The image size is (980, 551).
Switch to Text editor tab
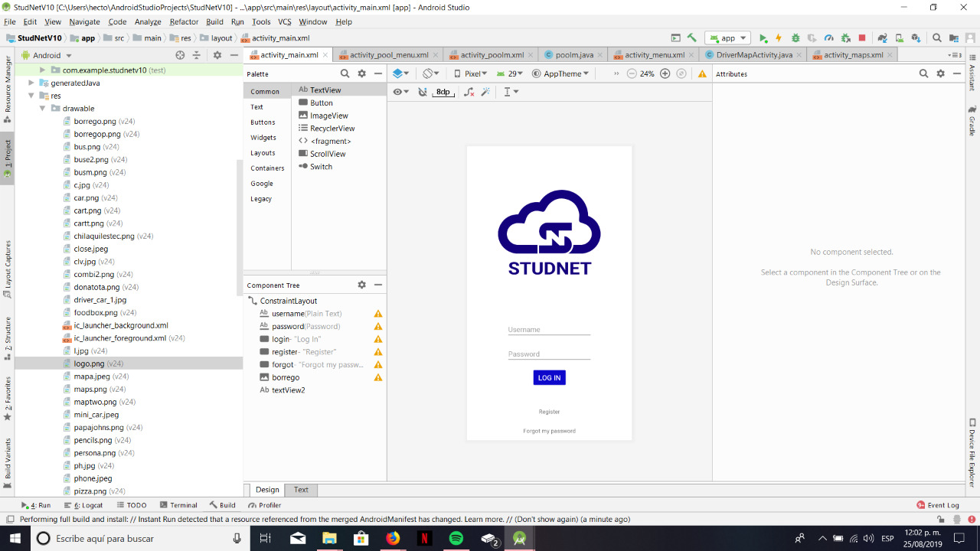(x=301, y=490)
